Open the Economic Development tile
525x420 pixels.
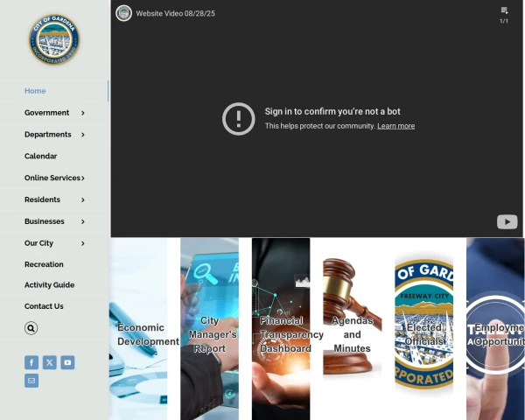tap(138, 329)
